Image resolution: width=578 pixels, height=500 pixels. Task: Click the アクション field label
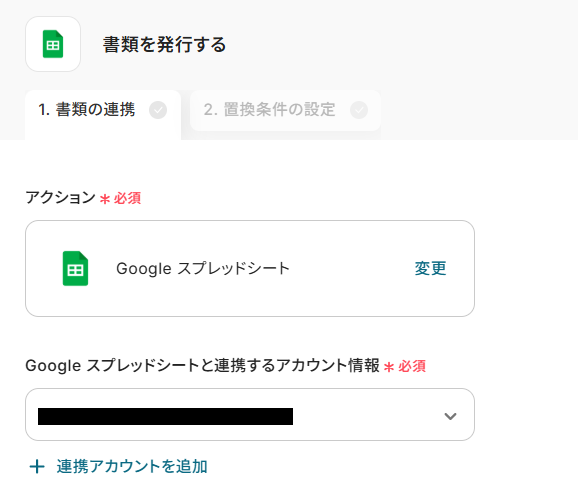pos(60,198)
